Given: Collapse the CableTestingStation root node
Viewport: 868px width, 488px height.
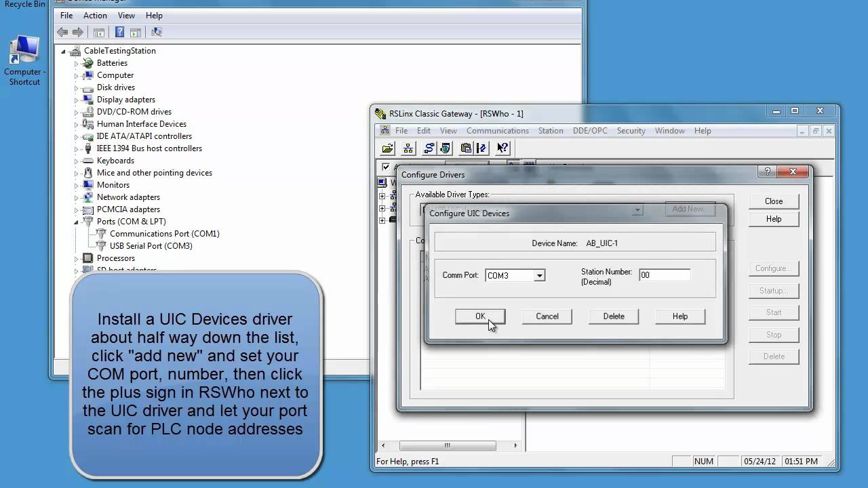Looking at the screenshot, I should click(x=64, y=51).
